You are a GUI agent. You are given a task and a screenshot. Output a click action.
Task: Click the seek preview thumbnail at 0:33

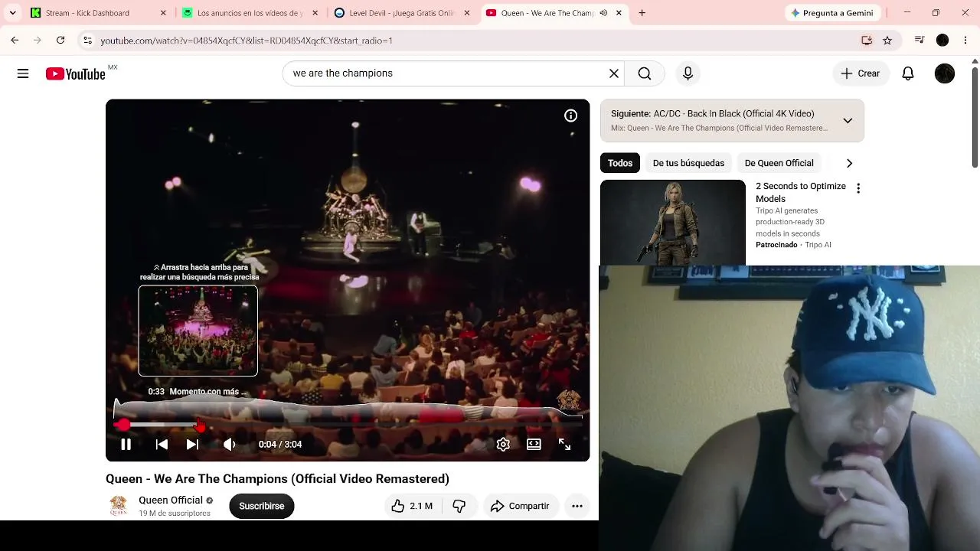[x=198, y=331]
